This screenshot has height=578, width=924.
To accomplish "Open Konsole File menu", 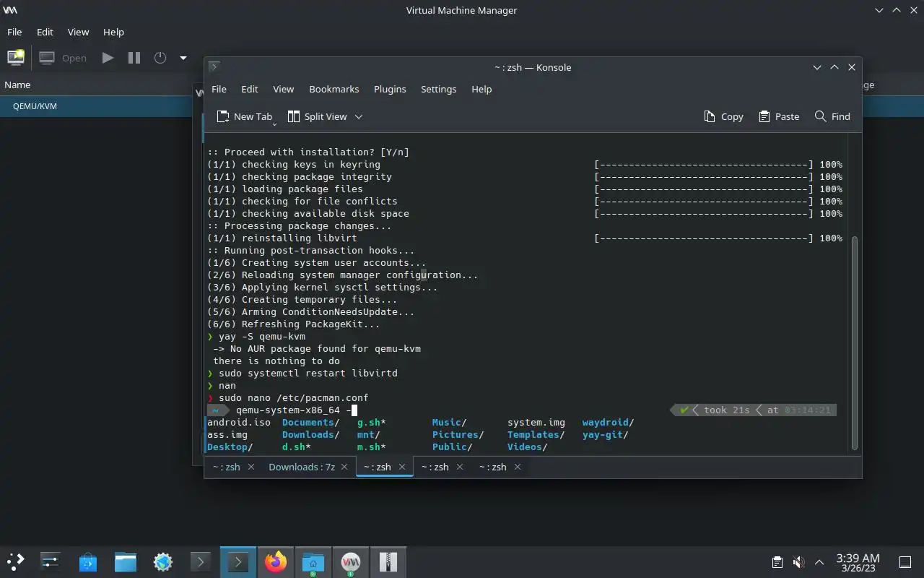I will point(219,89).
